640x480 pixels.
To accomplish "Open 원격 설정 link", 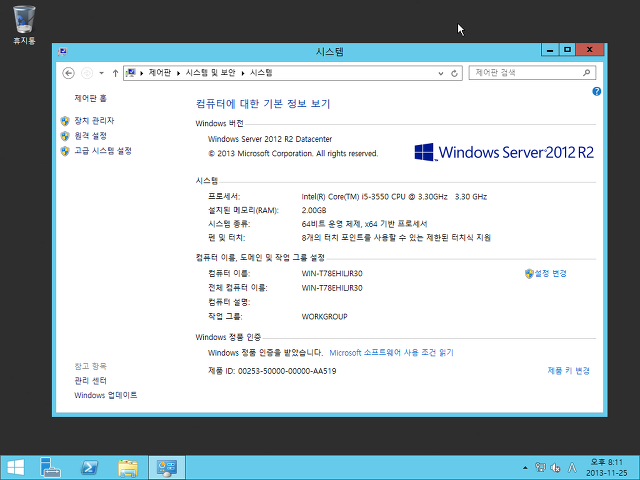I will pyautogui.click(x=90, y=136).
